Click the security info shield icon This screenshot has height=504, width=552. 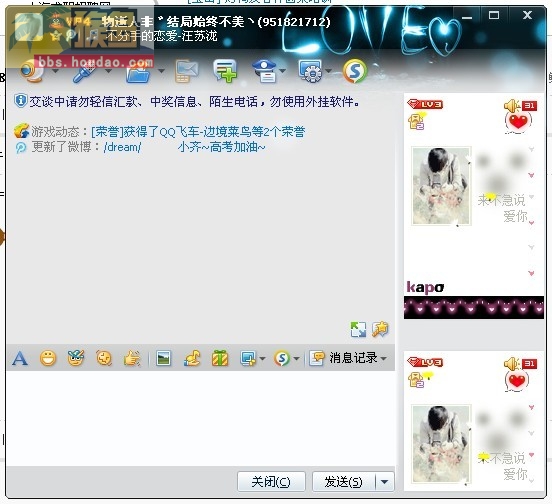pos(20,101)
